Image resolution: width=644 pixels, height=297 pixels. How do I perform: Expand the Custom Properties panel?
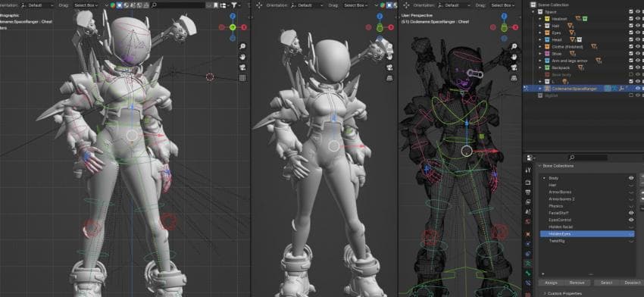click(x=545, y=293)
